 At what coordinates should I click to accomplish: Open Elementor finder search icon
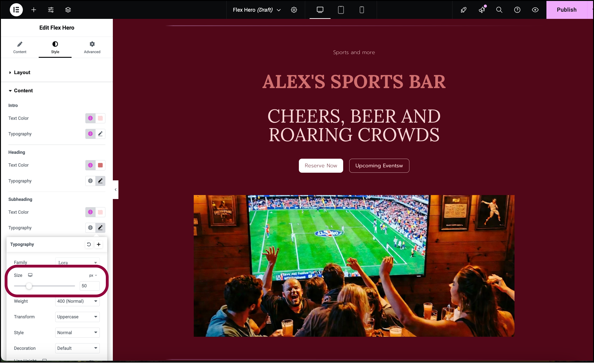(499, 9)
